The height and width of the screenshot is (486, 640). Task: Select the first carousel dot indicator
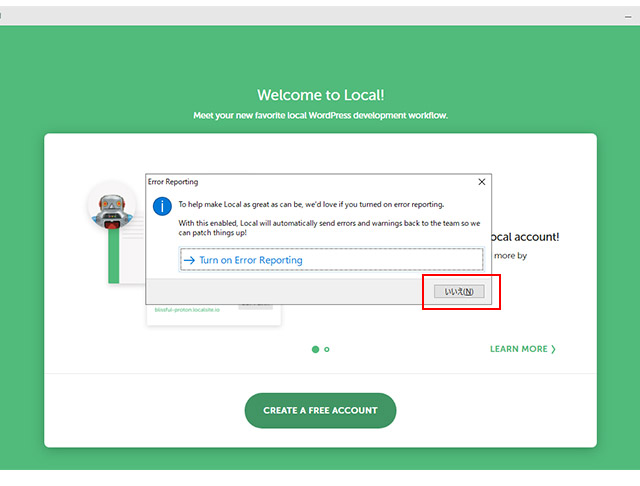[315, 349]
